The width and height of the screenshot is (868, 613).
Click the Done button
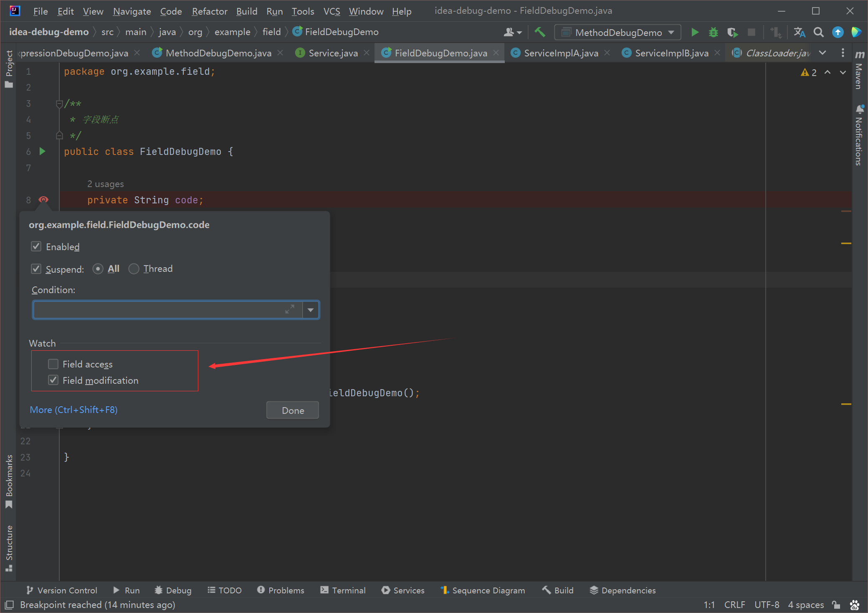coord(293,410)
